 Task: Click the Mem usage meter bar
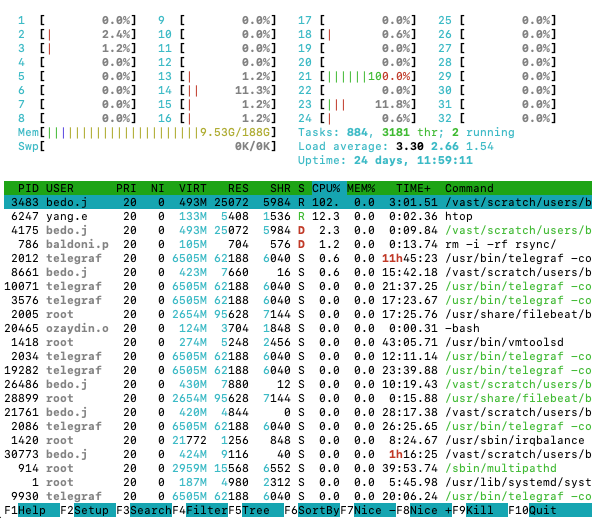147,132
